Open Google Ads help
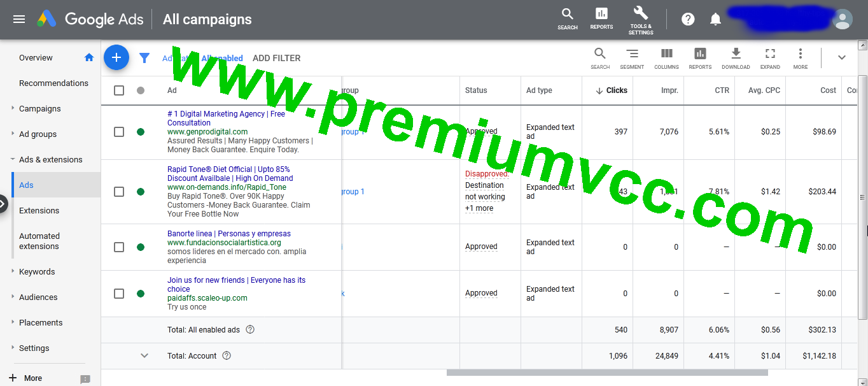This screenshot has height=386, width=868. [x=688, y=19]
